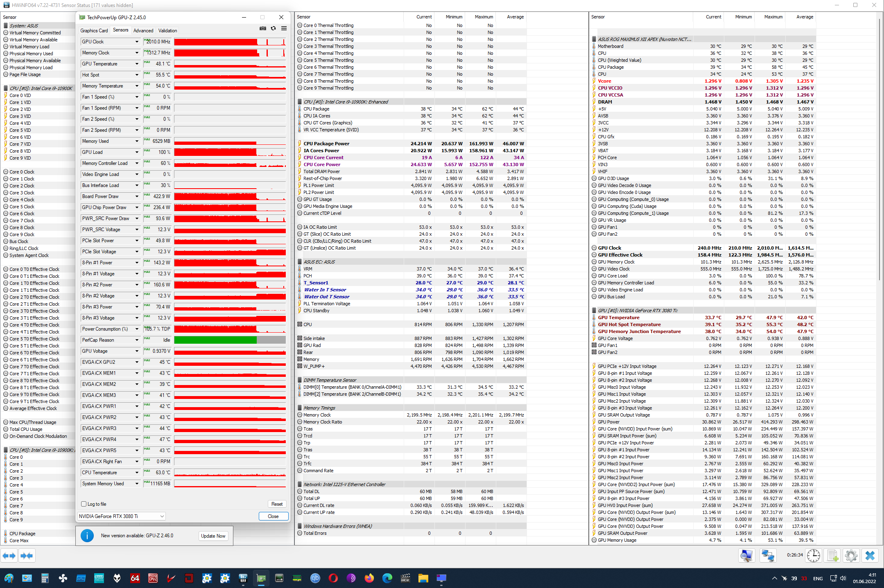Open the PerfCap Reason dropdown arrow

click(137, 340)
